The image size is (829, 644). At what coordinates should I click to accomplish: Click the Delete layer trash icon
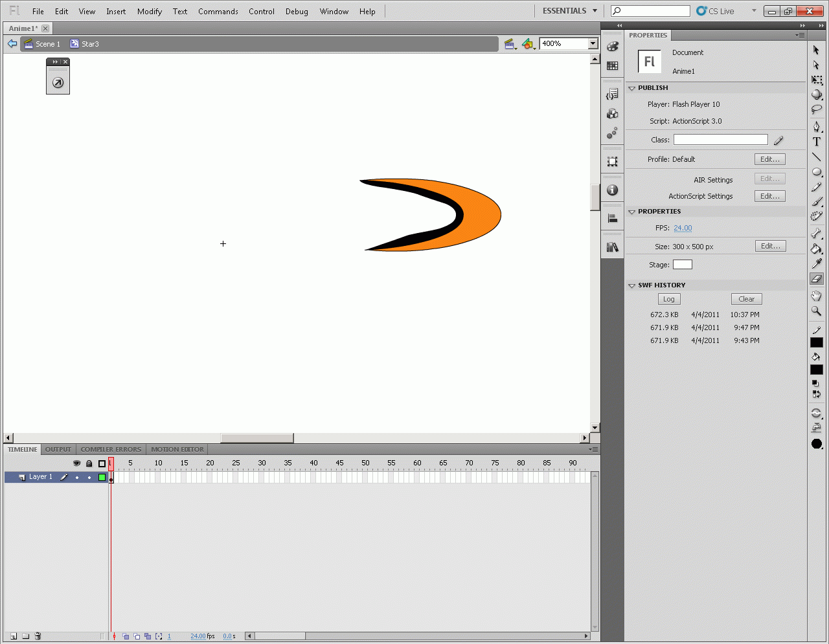point(38,636)
